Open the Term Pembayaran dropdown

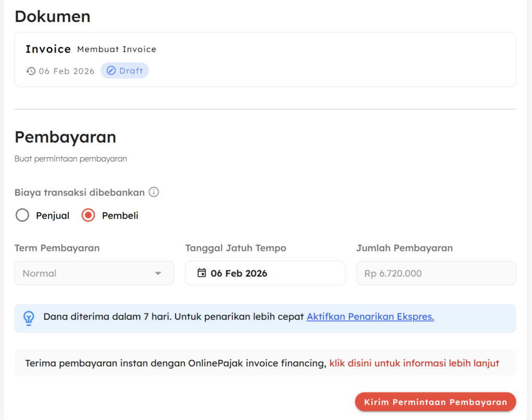click(94, 273)
